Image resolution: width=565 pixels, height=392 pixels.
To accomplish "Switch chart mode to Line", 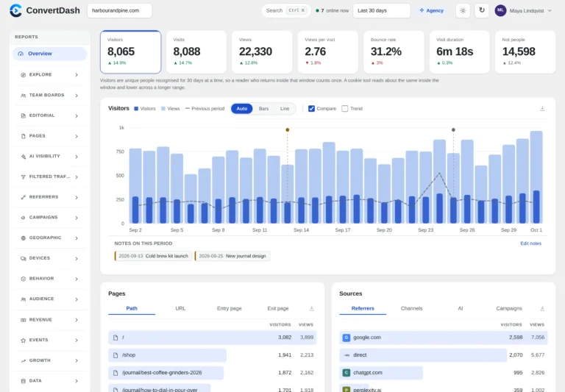I will point(285,108).
